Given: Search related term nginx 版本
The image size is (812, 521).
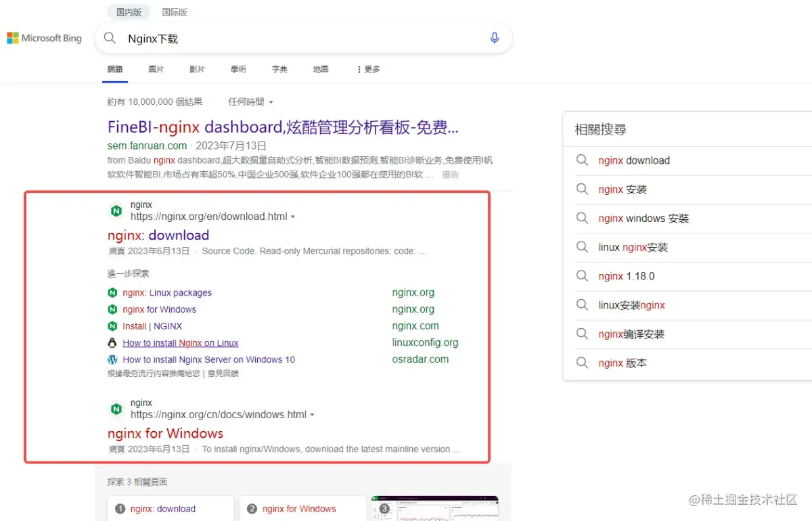Looking at the screenshot, I should (x=623, y=363).
